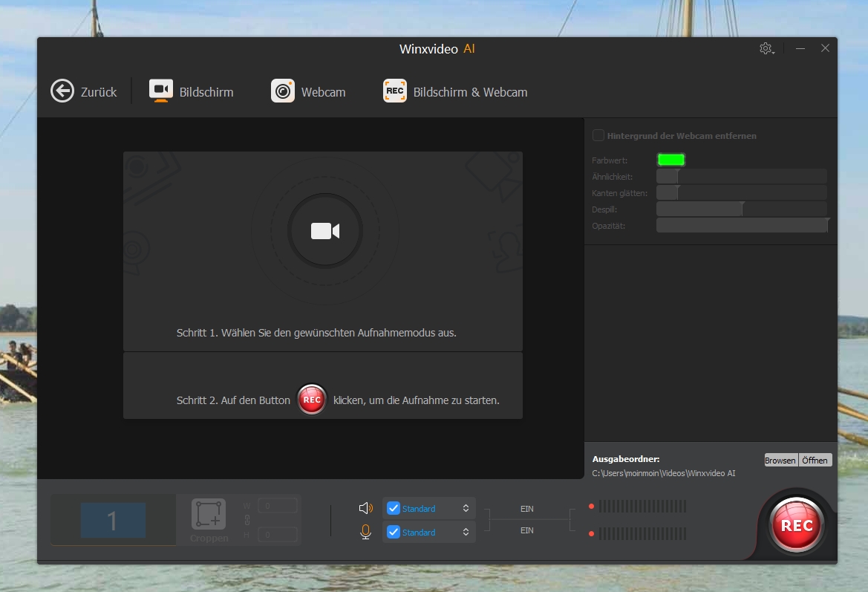
Task: Click the EIN label for system audio
Action: (527, 508)
